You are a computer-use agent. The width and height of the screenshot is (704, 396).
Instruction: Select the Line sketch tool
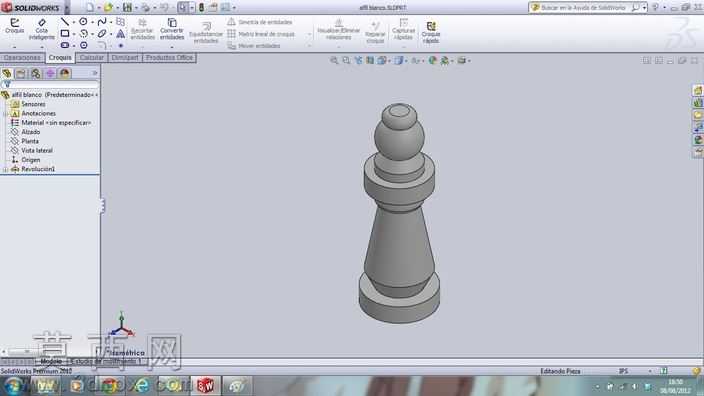65,22
